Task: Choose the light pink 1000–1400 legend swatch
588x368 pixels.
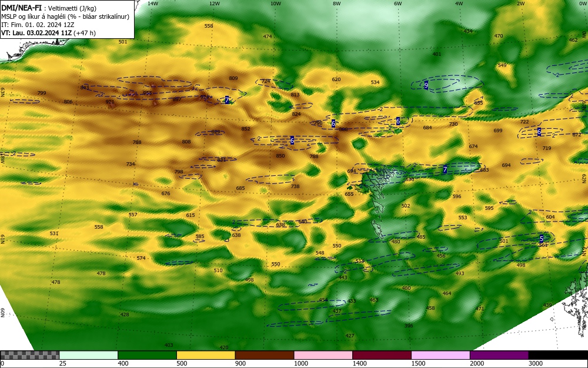Action: click(x=323, y=355)
